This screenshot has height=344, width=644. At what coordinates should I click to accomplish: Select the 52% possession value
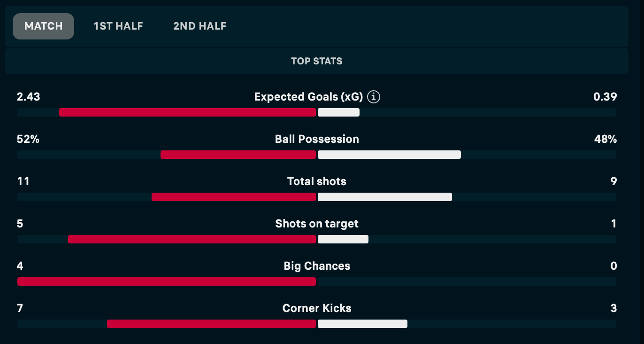[x=28, y=139]
